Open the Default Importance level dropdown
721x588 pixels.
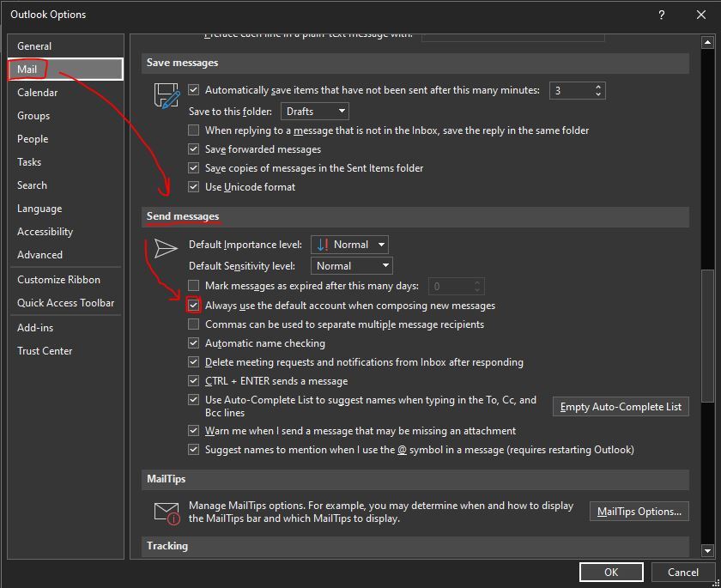click(349, 245)
